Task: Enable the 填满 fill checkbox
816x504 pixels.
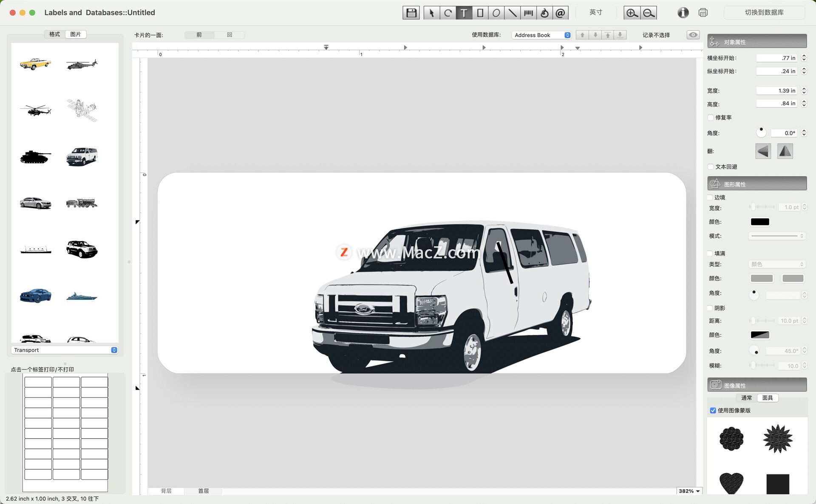Action: tap(710, 253)
